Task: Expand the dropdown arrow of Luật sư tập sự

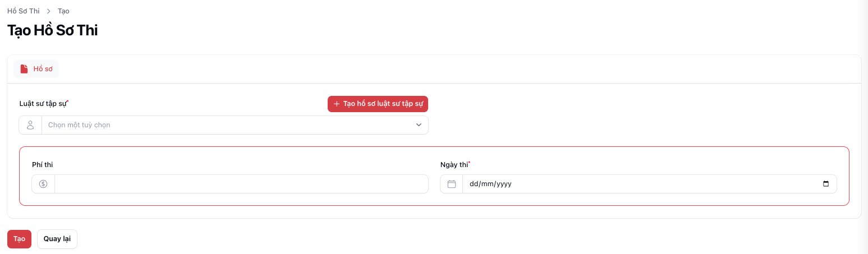Action: (x=419, y=125)
